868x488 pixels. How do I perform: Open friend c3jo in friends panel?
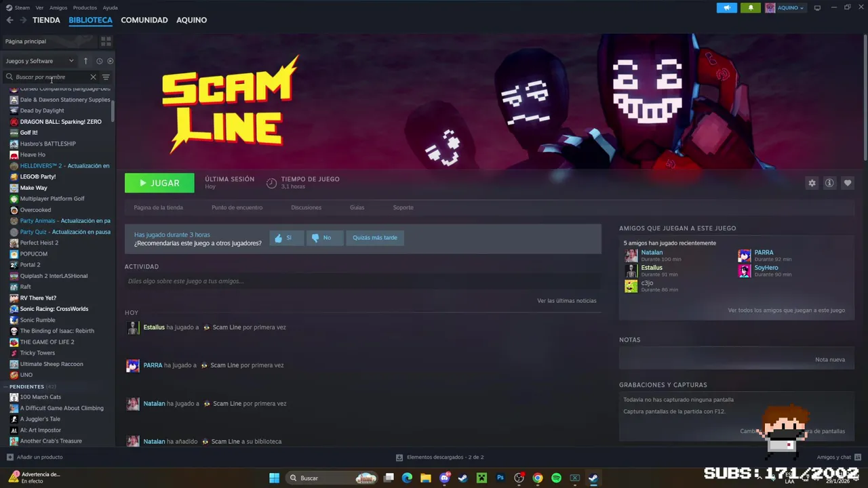(647, 283)
